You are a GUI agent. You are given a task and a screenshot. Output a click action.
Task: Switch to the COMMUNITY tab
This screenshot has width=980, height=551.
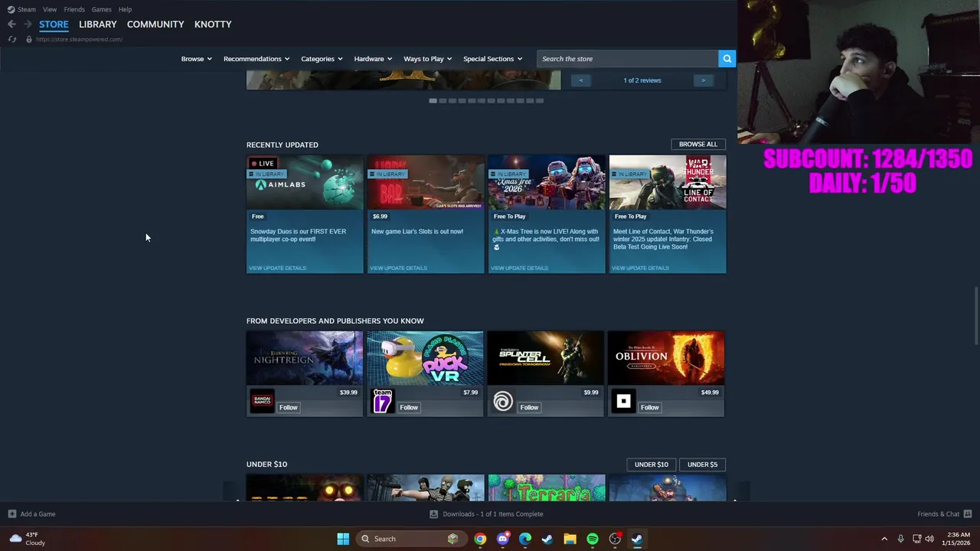click(155, 24)
